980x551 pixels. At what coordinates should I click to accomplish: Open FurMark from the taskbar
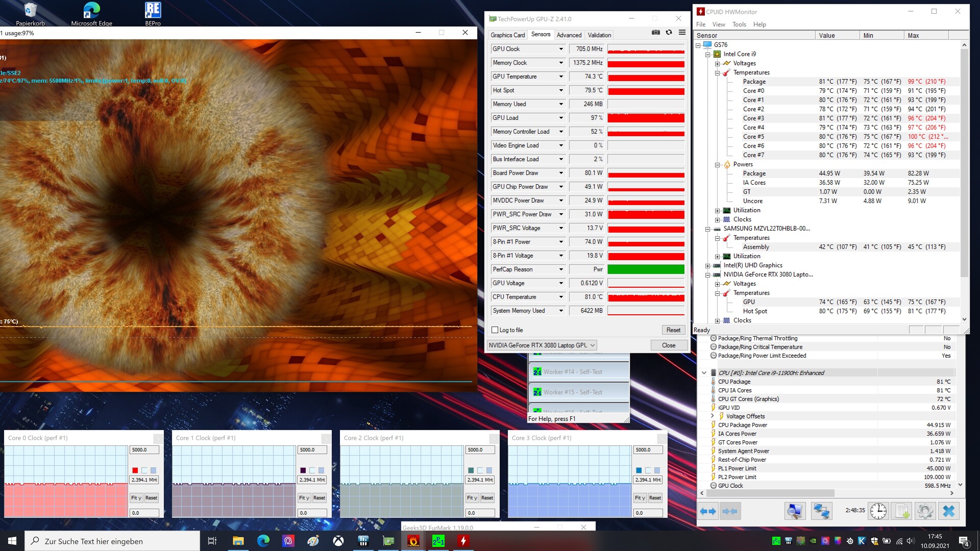pyautogui.click(x=413, y=541)
